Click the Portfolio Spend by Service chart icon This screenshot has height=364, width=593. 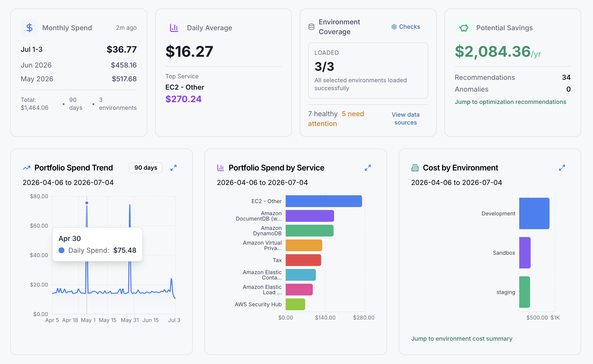[221, 168]
